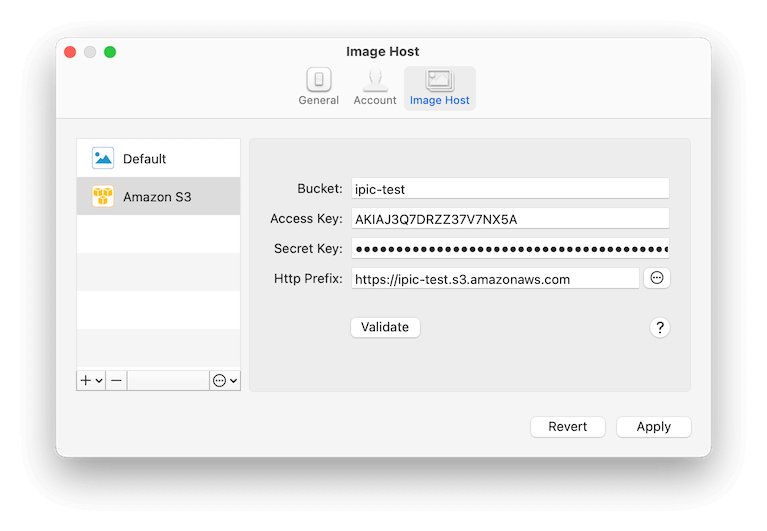This screenshot has height=531, width=767.
Task: Click into the Access Key field
Action: pyautogui.click(x=510, y=219)
